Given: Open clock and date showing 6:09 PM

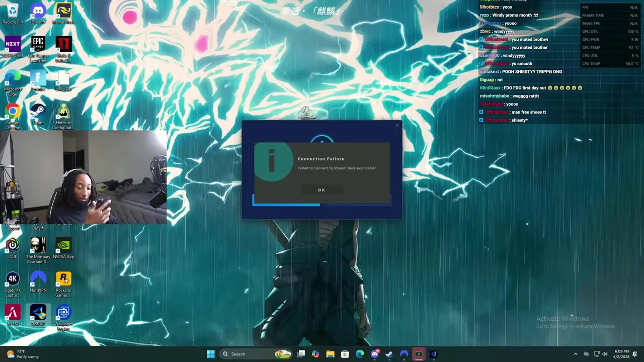Looking at the screenshot, I should [x=622, y=354].
